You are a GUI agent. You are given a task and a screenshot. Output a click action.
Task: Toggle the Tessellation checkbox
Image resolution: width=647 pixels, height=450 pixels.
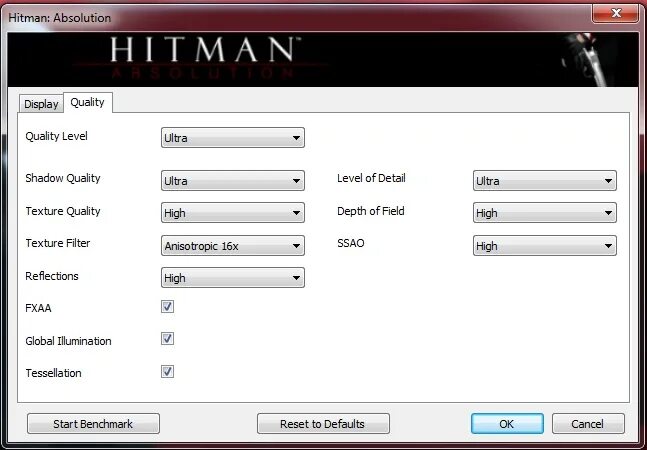click(167, 372)
